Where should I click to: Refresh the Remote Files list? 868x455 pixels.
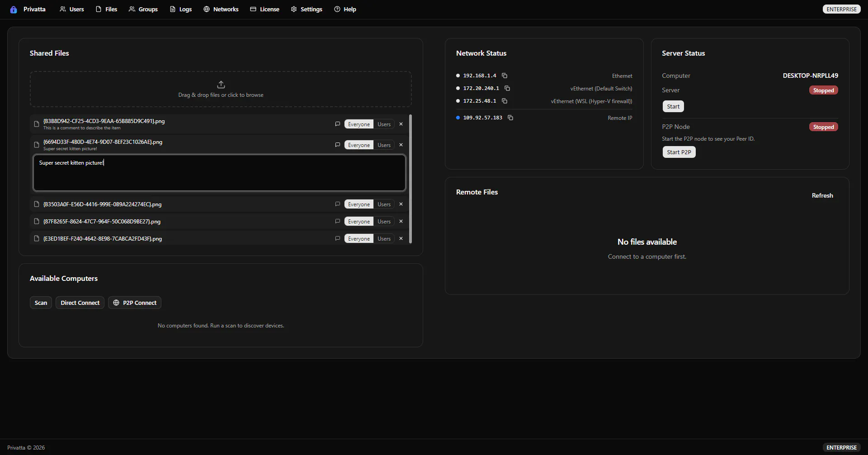[822, 195]
